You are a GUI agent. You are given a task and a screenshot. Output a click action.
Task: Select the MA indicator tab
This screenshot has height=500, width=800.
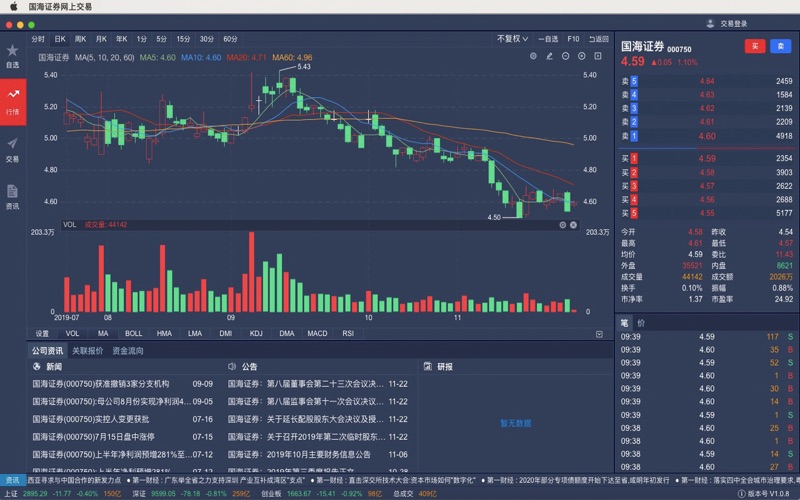point(103,334)
